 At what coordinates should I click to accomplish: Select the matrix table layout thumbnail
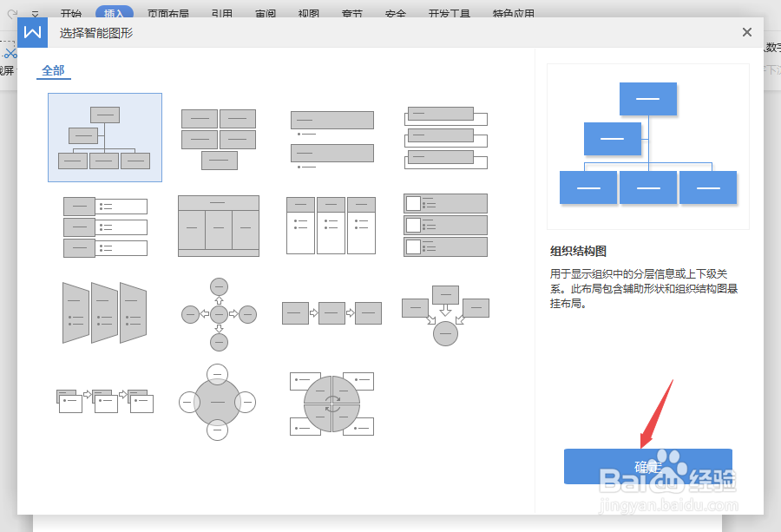[x=218, y=226]
